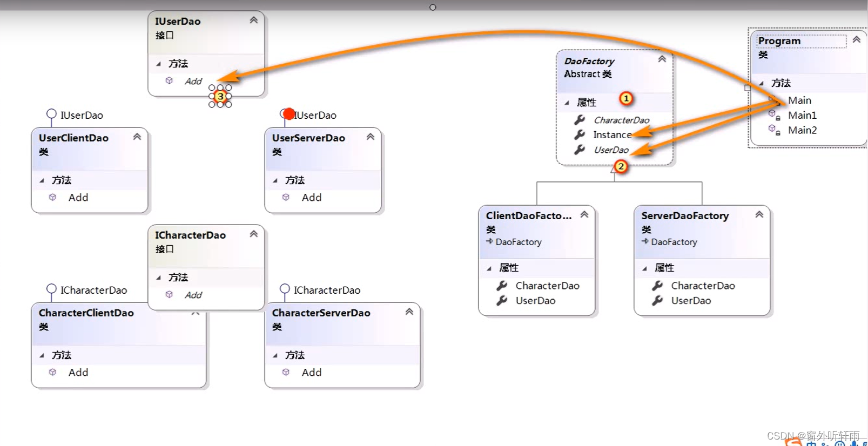Select the Add method name in ICharacterDao
Image resolution: width=868 pixels, height=446 pixels.
click(193, 295)
